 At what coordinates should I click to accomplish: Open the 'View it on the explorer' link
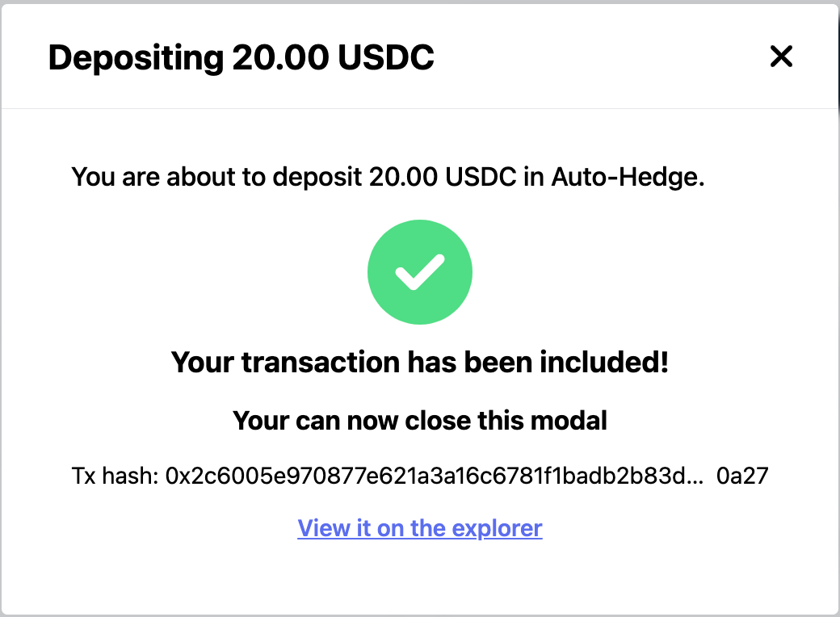420,528
